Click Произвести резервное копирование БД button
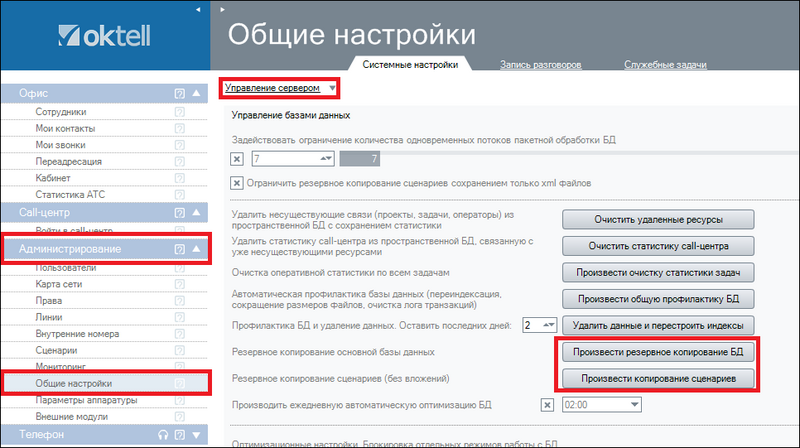800x448 pixels. pos(656,352)
